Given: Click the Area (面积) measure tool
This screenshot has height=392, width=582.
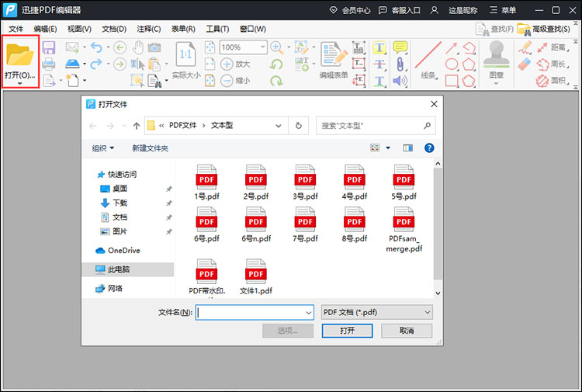Looking at the screenshot, I should [553, 81].
